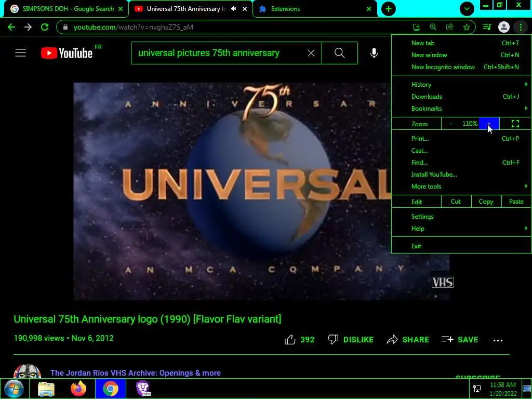Close the Universal 75th Anniversary tab
The height and width of the screenshot is (399, 532).
(245, 9)
